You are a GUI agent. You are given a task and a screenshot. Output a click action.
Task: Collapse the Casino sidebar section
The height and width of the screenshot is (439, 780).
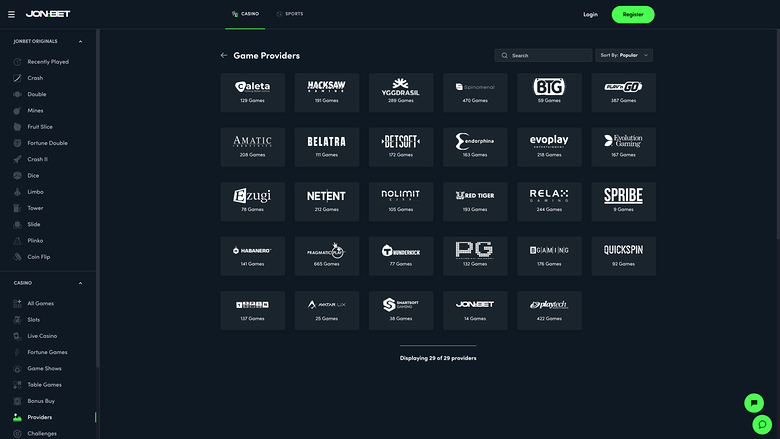tap(80, 283)
